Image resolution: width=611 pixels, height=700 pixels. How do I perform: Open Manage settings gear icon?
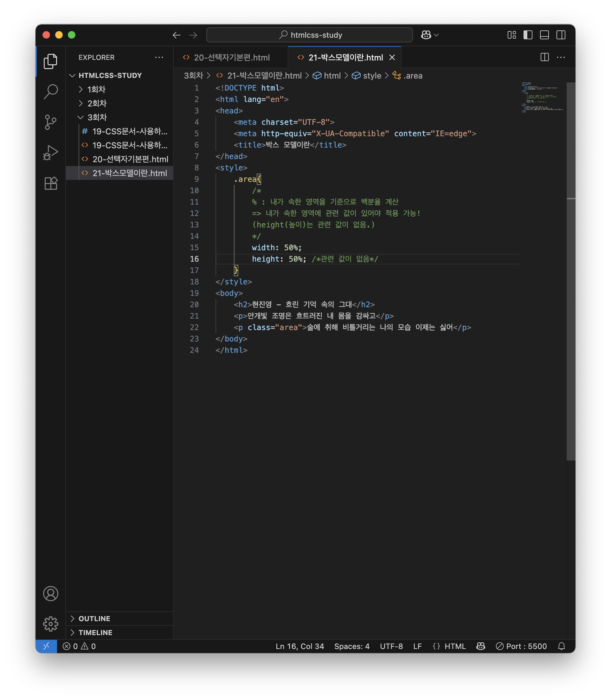tap(50, 624)
